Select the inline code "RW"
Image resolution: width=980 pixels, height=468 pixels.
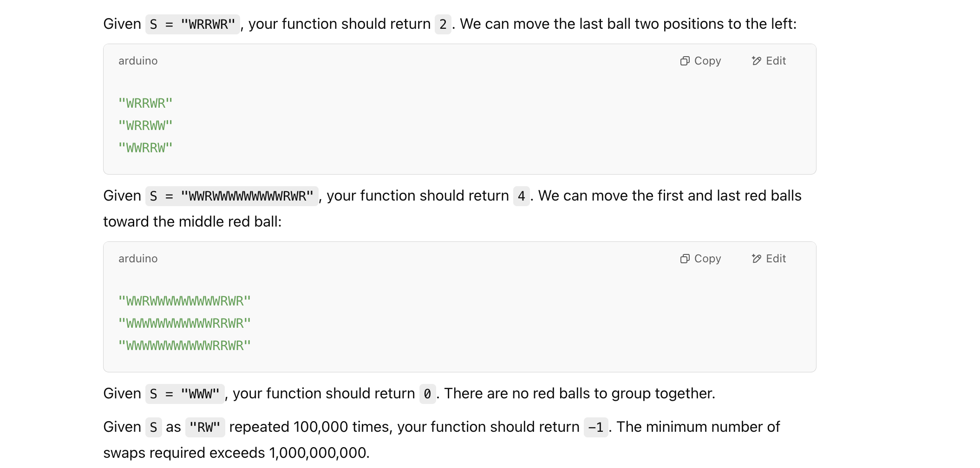(206, 427)
